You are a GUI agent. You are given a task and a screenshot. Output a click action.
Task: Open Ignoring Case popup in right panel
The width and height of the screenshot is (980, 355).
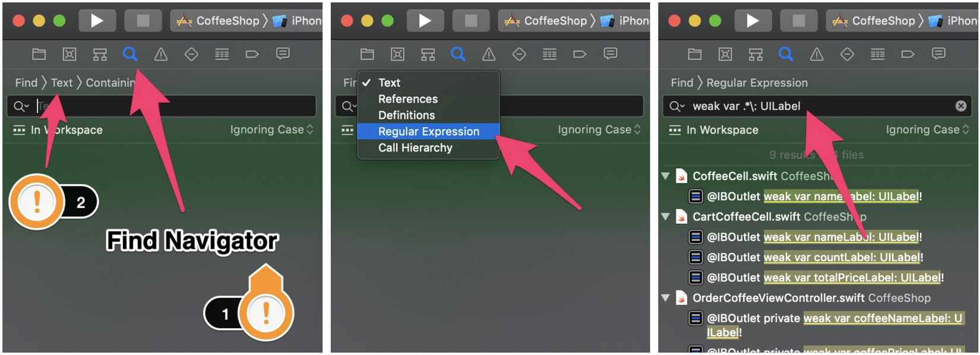927,129
